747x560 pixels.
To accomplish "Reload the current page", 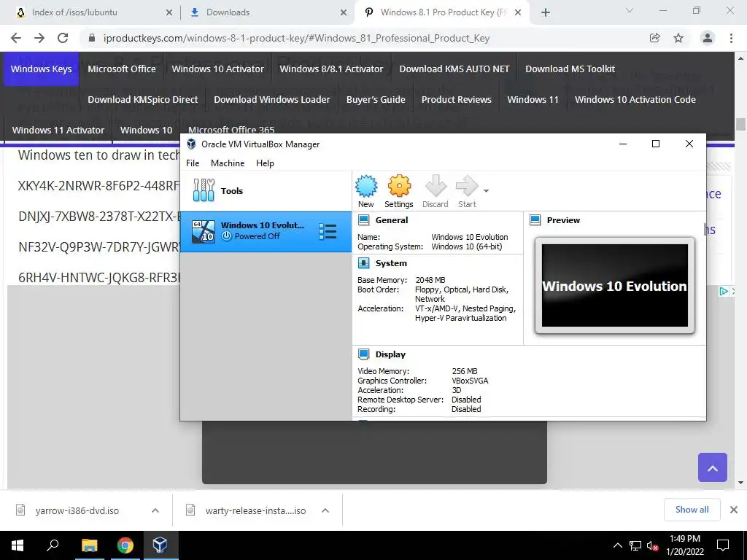I will point(63,38).
